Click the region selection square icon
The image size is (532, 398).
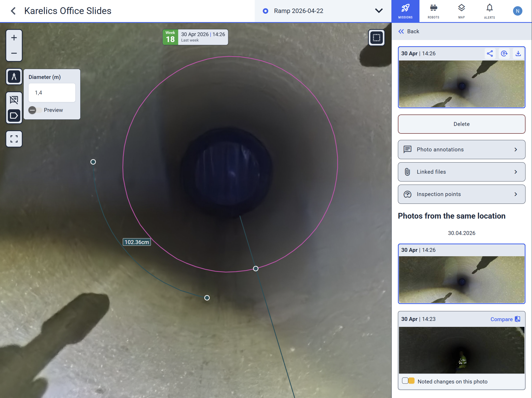pyautogui.click(x=376, y=38)
